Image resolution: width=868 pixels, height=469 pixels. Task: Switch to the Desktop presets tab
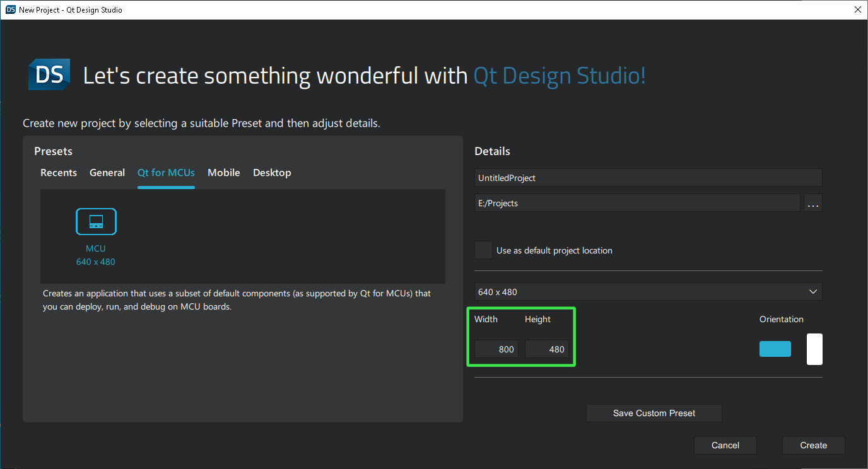pyautogui.click(x=272, y=172)
